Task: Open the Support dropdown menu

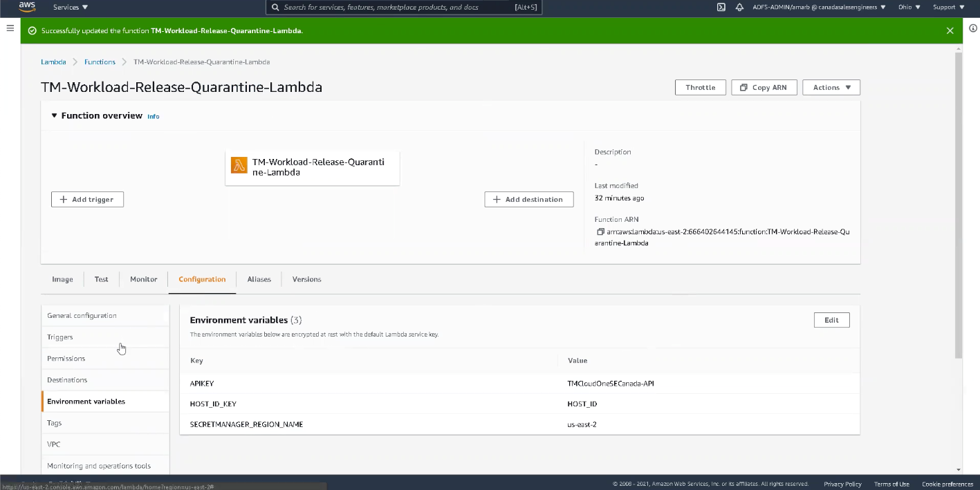Action: (947, 7)
